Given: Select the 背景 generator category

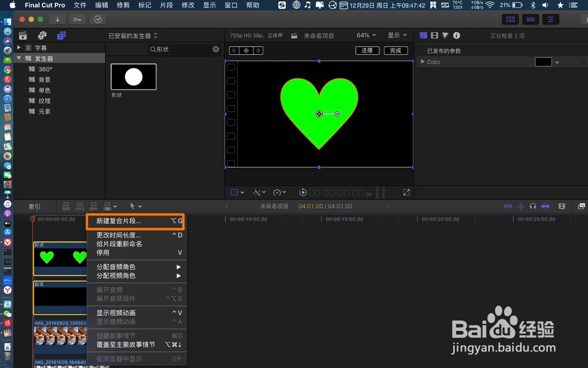Looking at the screenshot, I should pos(44,79).
